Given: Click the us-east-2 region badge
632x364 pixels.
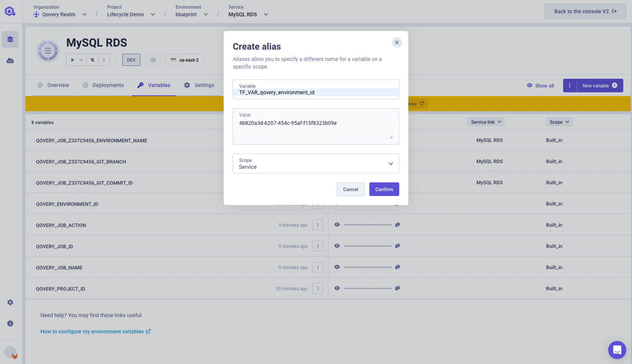Looking at the screenshot, I should (184, 60).
